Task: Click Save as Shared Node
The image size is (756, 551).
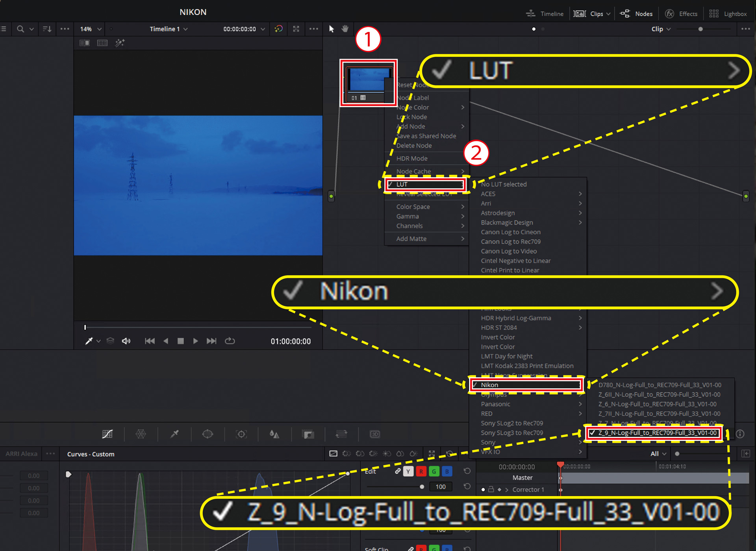Action: [x=426, y=136]
